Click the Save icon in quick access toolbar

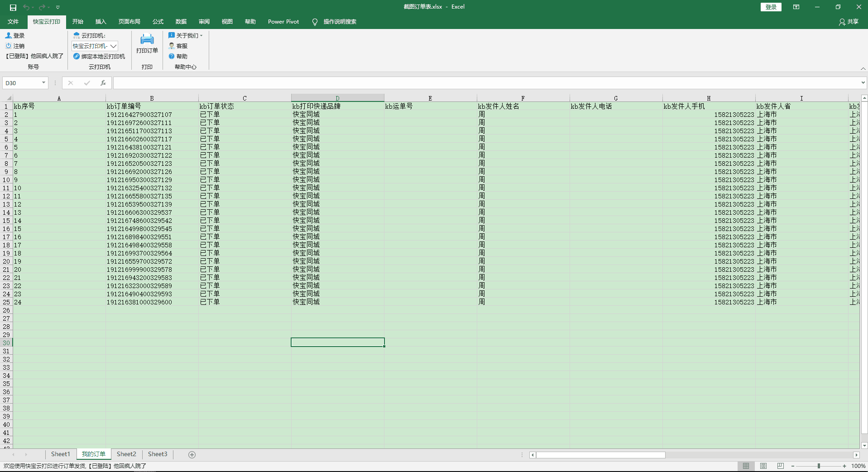pyautogui.click(x=13, y=7)
